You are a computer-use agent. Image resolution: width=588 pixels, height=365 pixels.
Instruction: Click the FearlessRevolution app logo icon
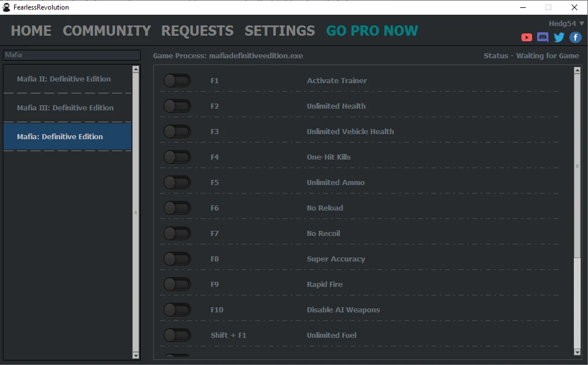click(6, 7)
